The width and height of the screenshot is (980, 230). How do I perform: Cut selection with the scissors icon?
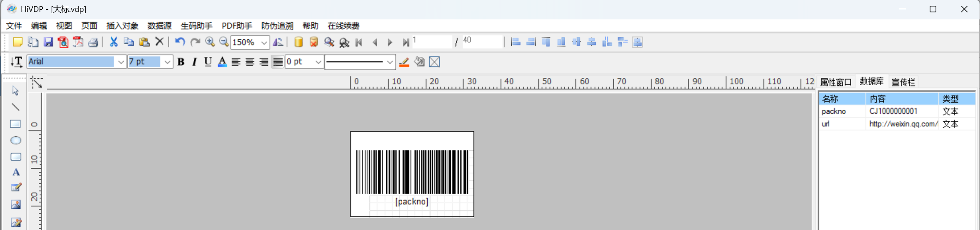[x=113, y=42]
